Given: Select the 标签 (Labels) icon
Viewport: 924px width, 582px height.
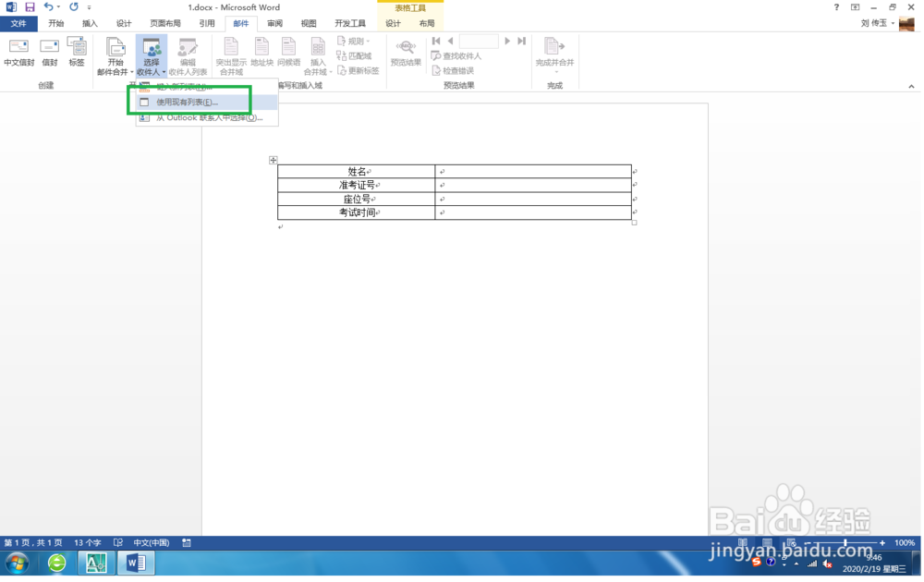Looking at the screenshot, I should pos(78,53).
